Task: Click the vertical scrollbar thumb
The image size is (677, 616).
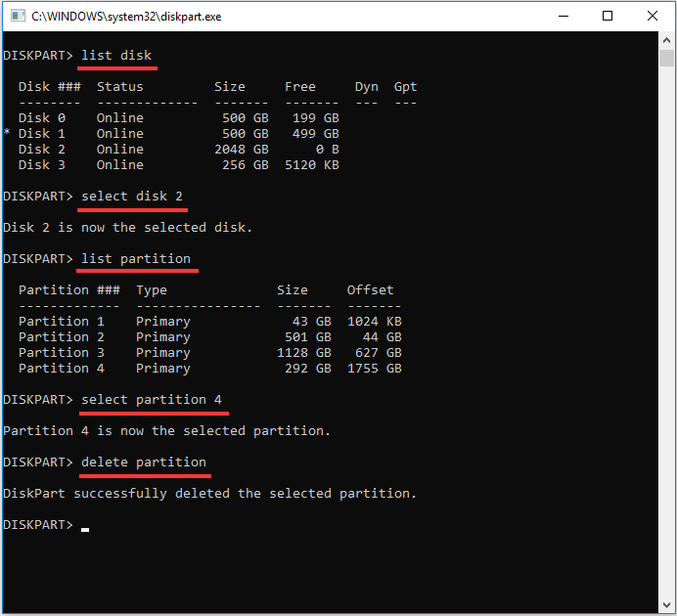Action: (x=666, y=58)
